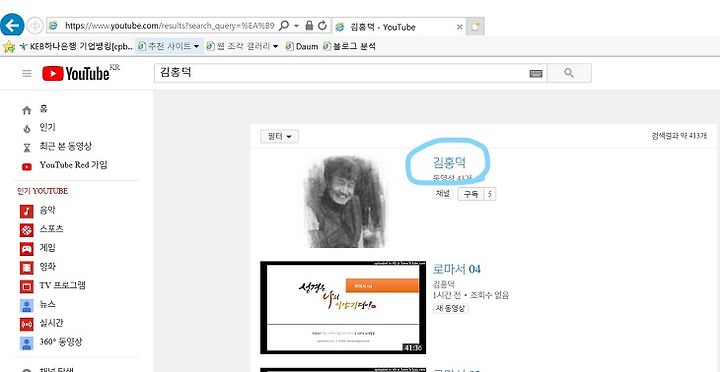Open the 영화 label in sidebar
This screenshot has height=372, width=720.
click(47, 266)
